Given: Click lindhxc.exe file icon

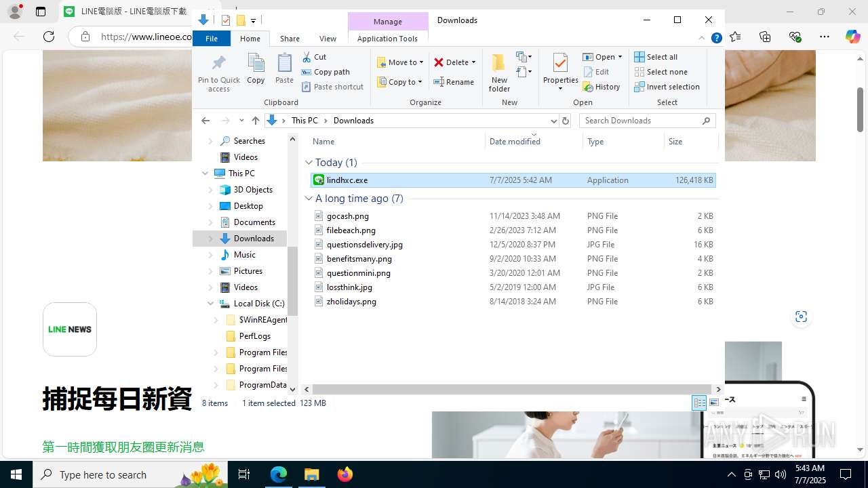Looking at the screenshot, I should pyautogui.click(x=319, y=180).
